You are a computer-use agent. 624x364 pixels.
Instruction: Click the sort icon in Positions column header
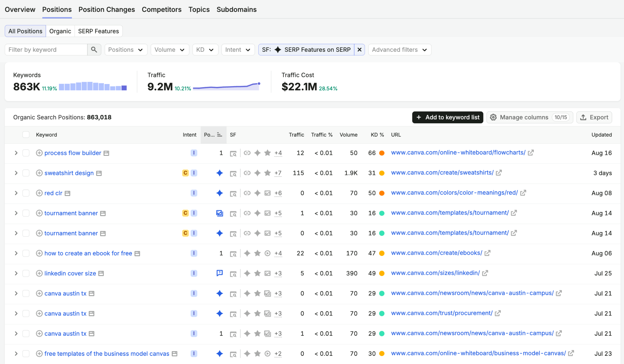click(x=219, y=135)
